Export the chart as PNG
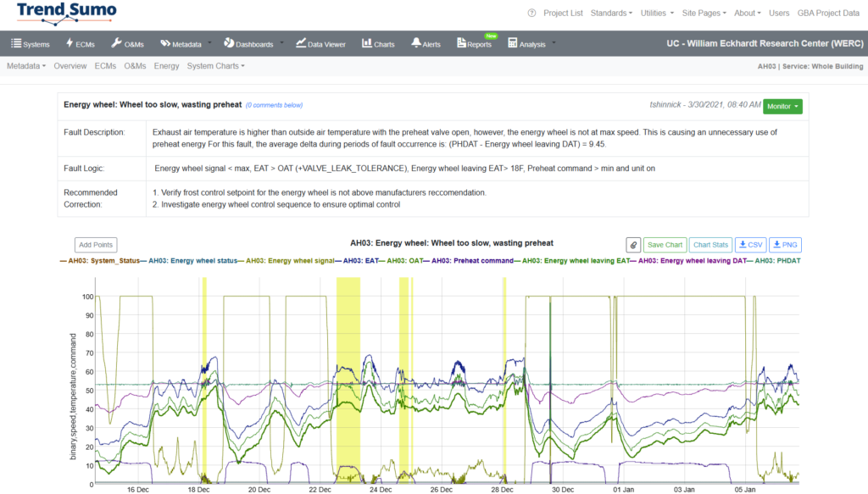868x494 pixels. (785, 245)
